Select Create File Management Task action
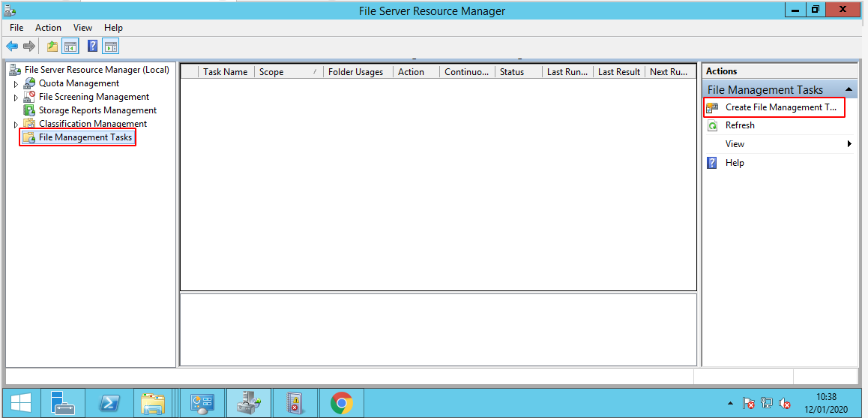This screenshot has height=418, width=868. pyautogui.click(x=780, y=107)
